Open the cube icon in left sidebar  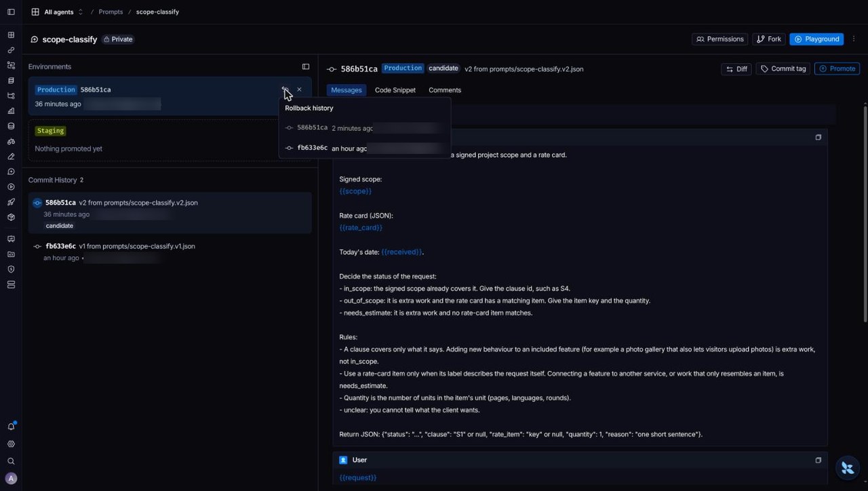click(x=11, y=217)
